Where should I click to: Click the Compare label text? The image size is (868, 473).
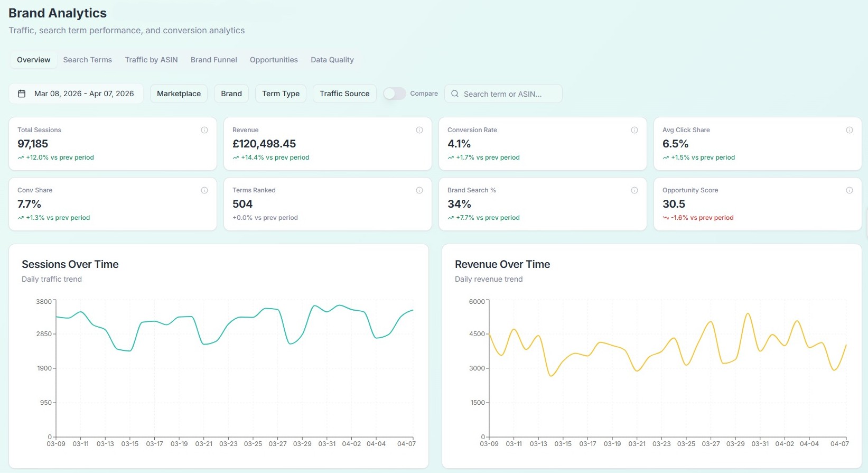(424, 94)
